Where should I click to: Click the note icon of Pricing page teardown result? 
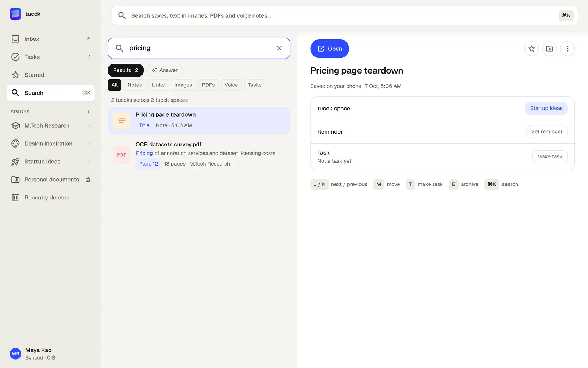coord(122,121)
